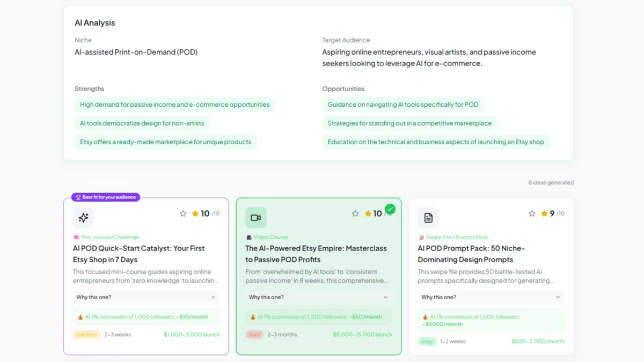
Task: Click the '~$50/month' conversion estimate box
Action: [319, 317]
